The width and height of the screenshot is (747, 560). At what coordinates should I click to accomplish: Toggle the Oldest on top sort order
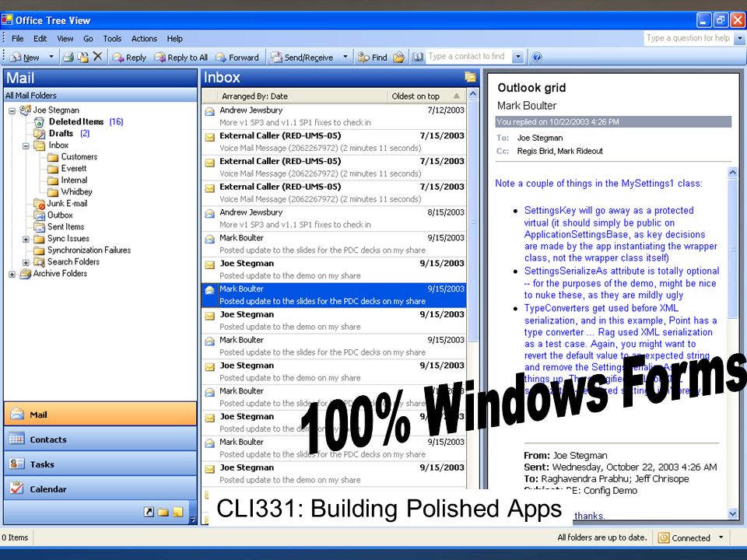(426, 96)
